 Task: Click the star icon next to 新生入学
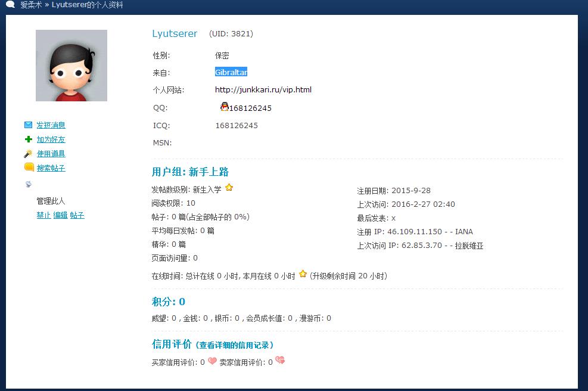tap(229, 188)
